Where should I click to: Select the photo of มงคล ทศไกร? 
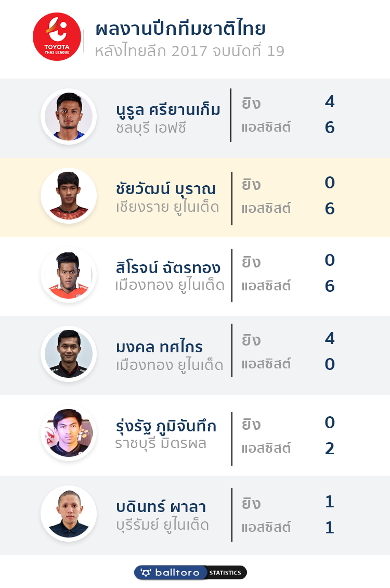(69, 354)
